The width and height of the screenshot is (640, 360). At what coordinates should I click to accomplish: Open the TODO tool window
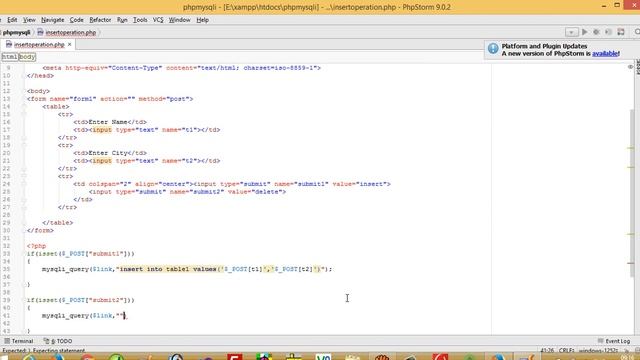click(58, 341)
